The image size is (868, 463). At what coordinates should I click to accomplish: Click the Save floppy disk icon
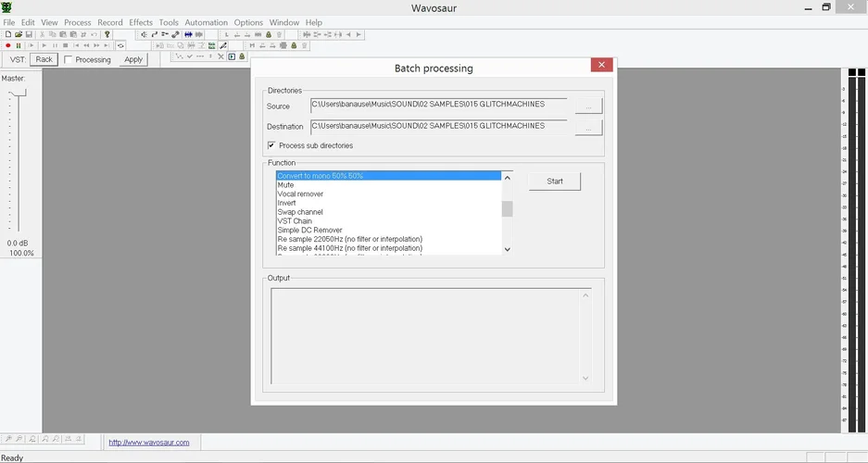tap(29, 34)
